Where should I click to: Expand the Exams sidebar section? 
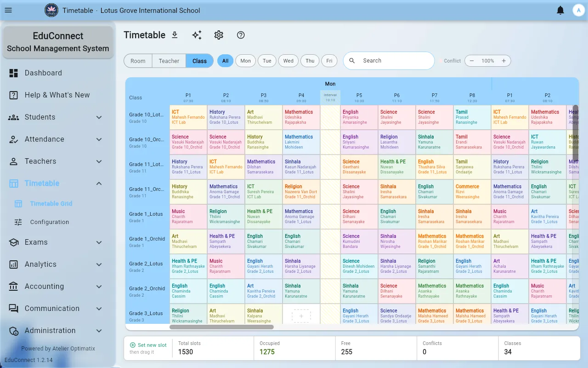point(99,242)
